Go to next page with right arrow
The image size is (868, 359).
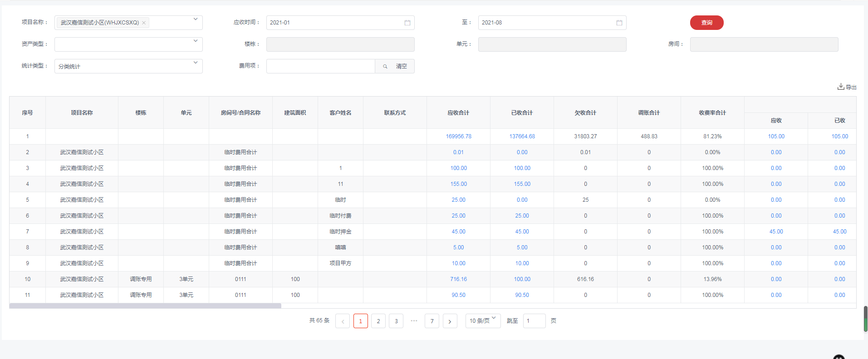[x=450, y=321]
